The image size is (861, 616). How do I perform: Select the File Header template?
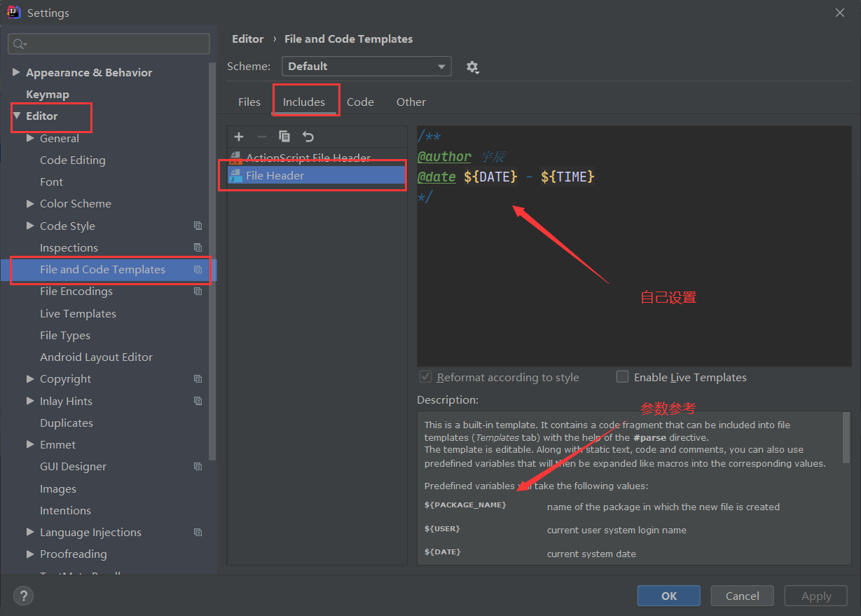pos(317,176)
